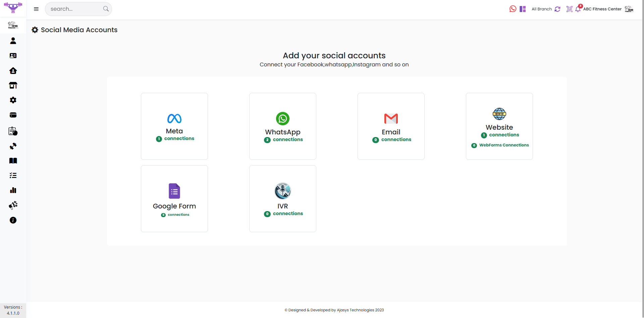Click the Website globe icon
Screen dimensions: 644x318
pyautogui.click(x=499, y=114)
